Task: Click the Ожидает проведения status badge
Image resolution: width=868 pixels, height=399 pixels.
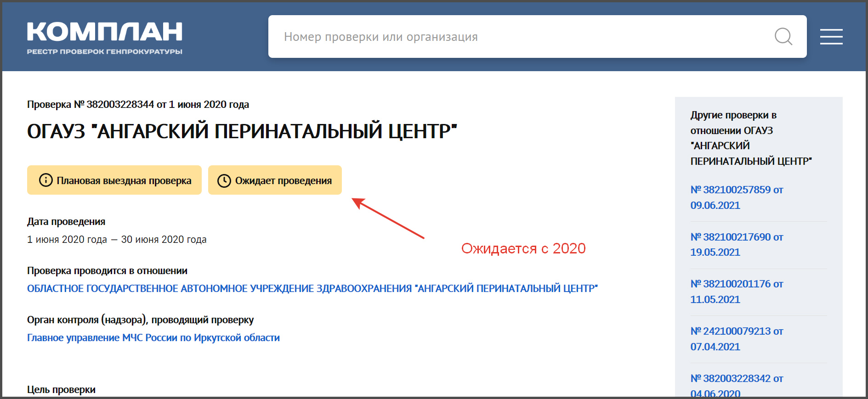Action: pos(275,180)
